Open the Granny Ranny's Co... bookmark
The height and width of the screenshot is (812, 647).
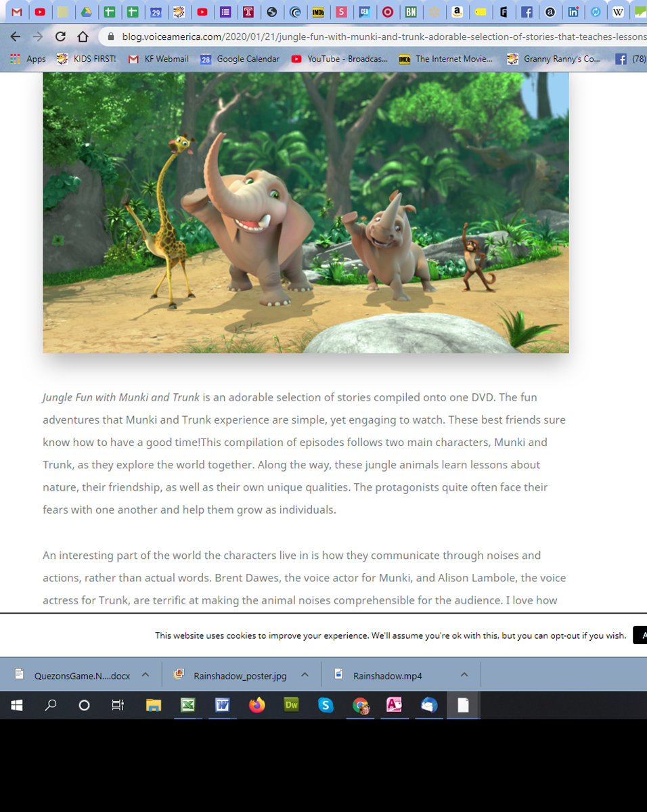pos(554,59)
